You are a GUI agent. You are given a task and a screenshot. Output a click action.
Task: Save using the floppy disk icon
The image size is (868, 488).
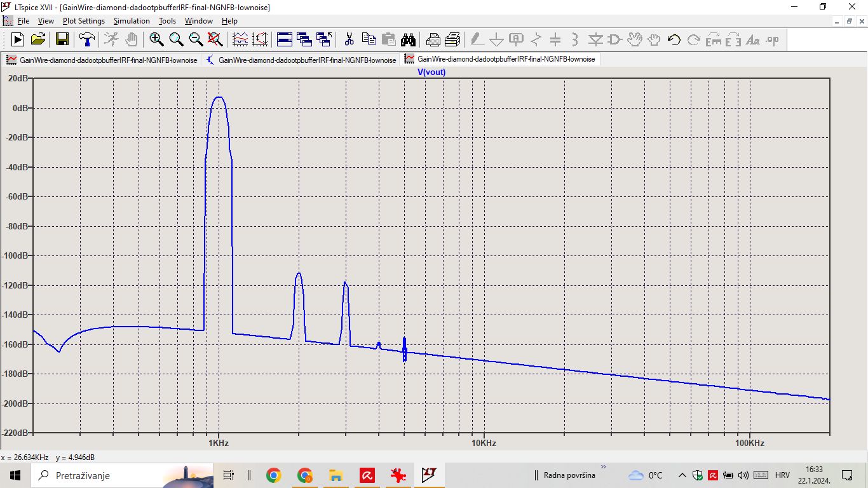[x=62, y=39]
